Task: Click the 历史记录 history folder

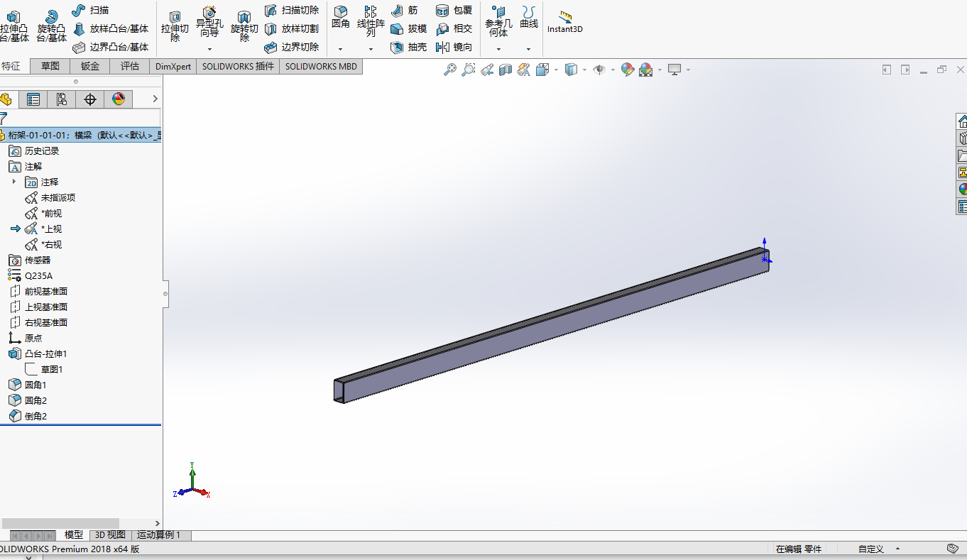Action: (x=34, y=150)
